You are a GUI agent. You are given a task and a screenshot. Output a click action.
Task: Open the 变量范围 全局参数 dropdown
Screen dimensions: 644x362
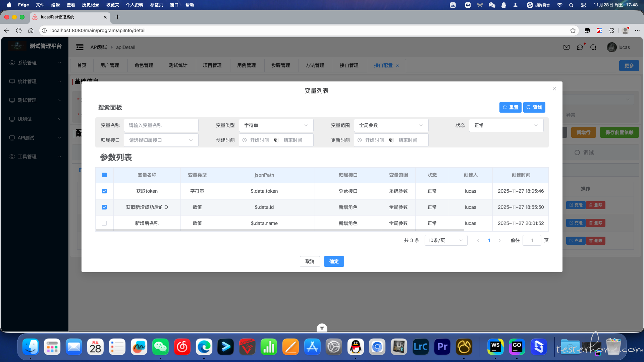point(391,125)
